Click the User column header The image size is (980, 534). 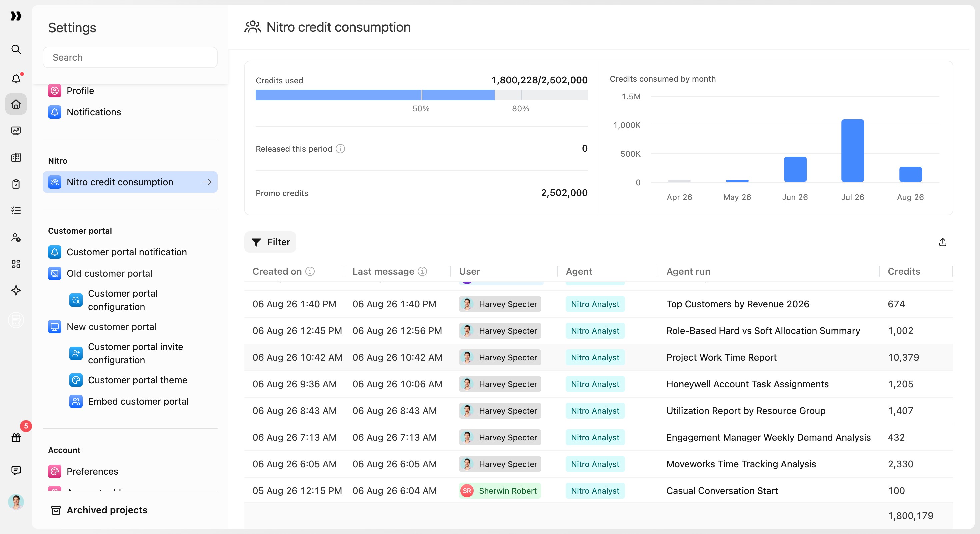469,271
